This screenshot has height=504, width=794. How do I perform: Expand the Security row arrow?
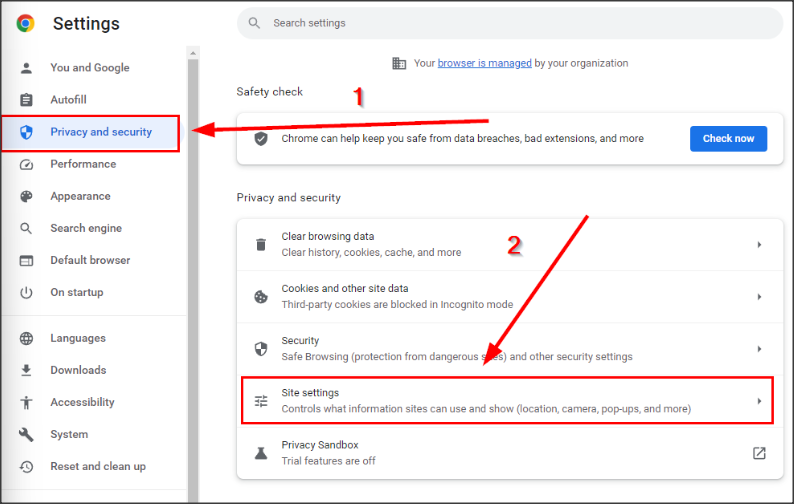coord(759,349)
